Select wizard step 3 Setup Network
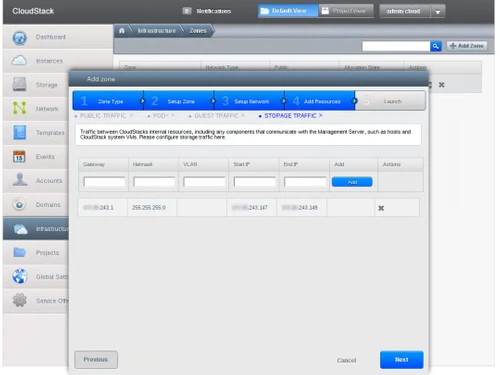The height and width of the screenshot is (375, 500). [x=249, y=101]
